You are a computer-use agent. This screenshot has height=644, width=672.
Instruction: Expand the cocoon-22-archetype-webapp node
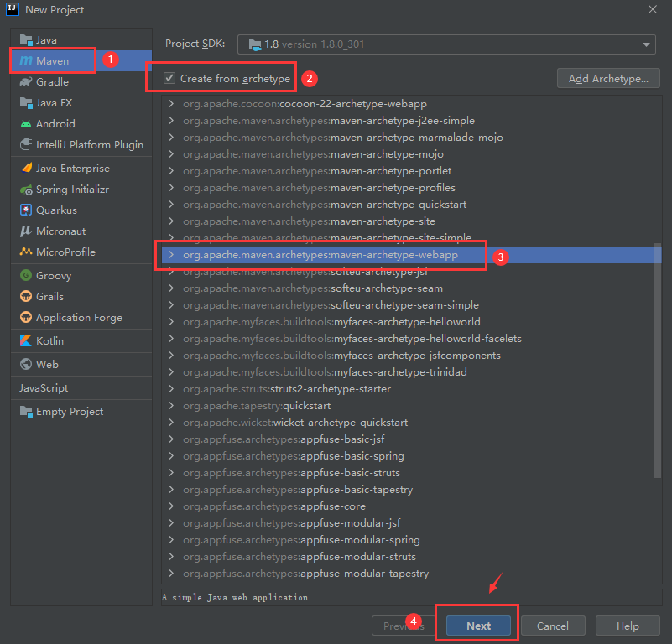[x=171, y=104]
